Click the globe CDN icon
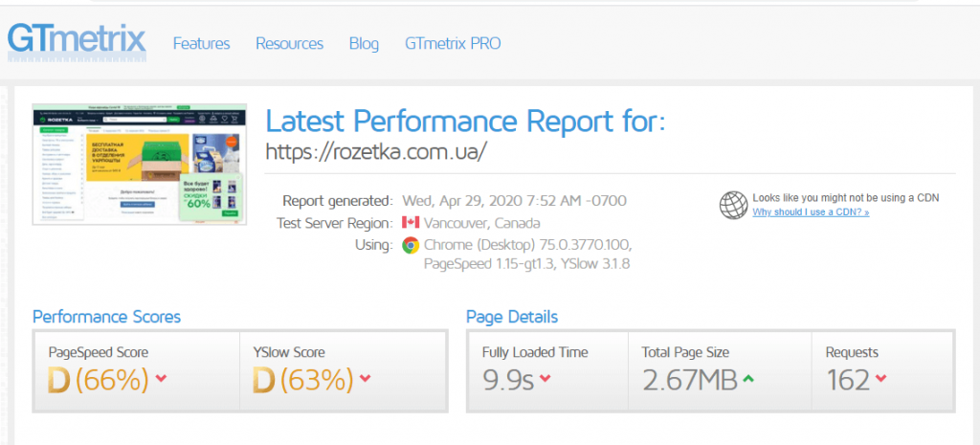Screen dimensions: 980x445 coord(733,205)
